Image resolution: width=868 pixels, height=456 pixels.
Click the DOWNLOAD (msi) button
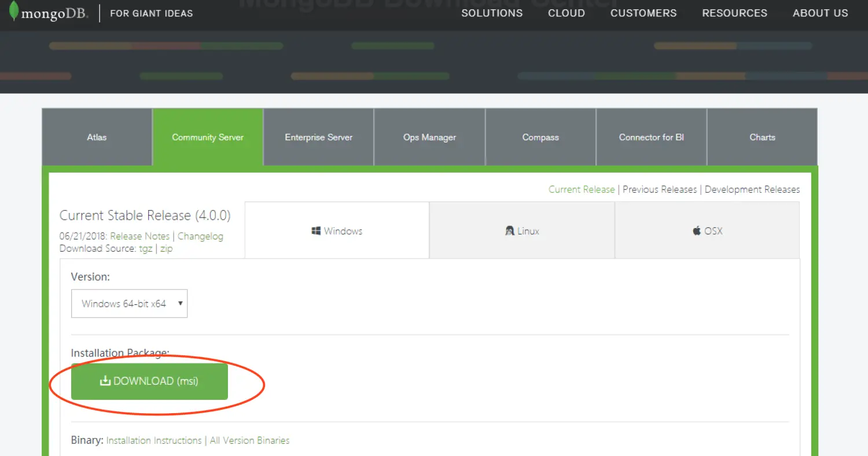(149, 381)
